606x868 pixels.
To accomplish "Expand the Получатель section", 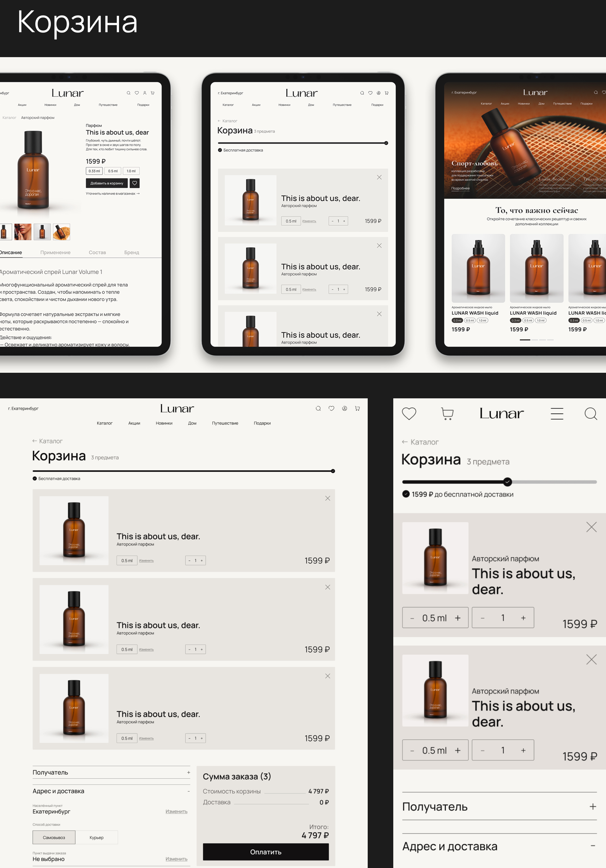I will pos(188,772).
